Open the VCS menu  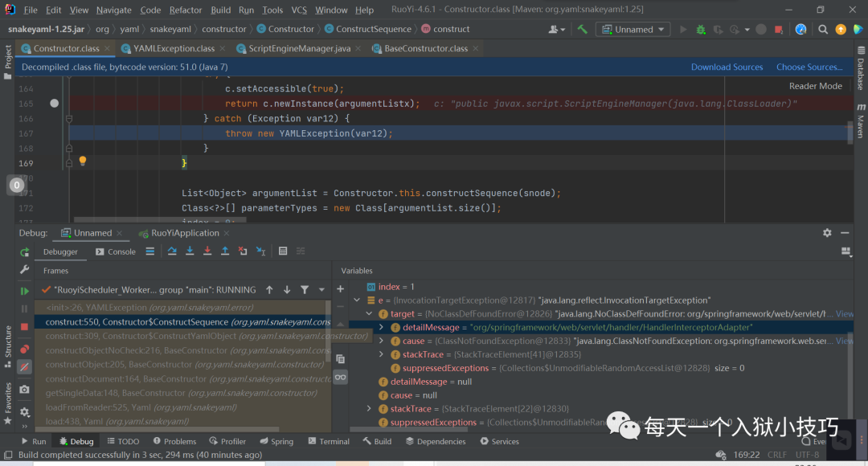299,10
